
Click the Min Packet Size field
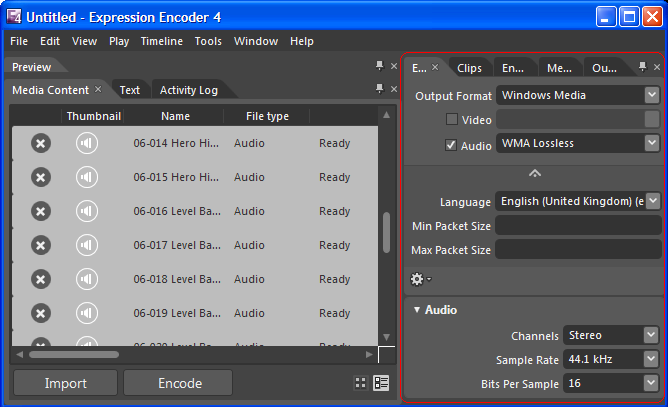[x=577, y=226]
